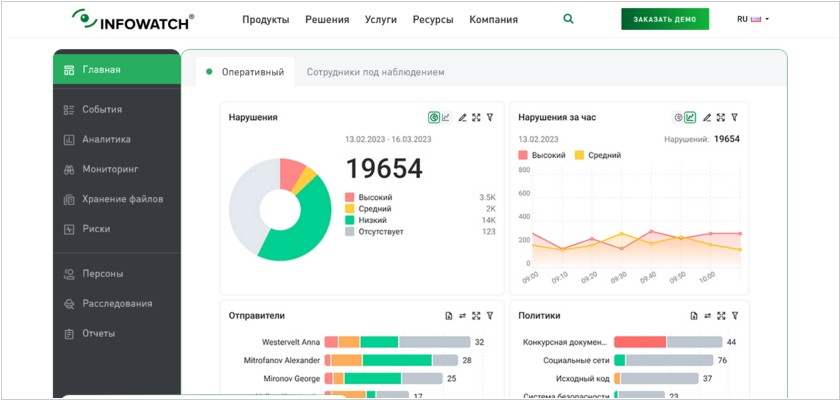Viewport: 840px width, 400px height.
Task: Open filter for the Нарушения widget
Action: pyautogui.click(x=490, y=117)
